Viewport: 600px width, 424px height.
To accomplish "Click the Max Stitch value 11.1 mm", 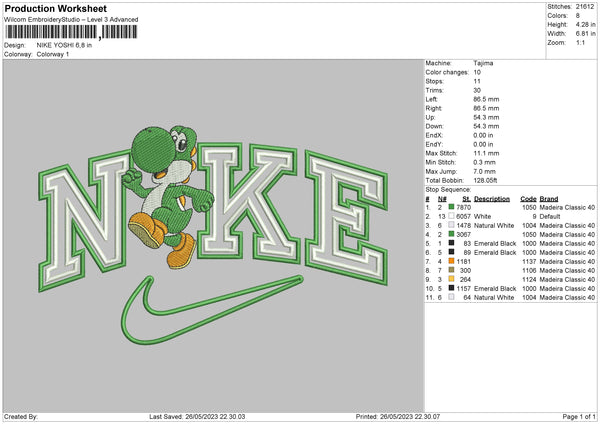I will click(486, 153).
